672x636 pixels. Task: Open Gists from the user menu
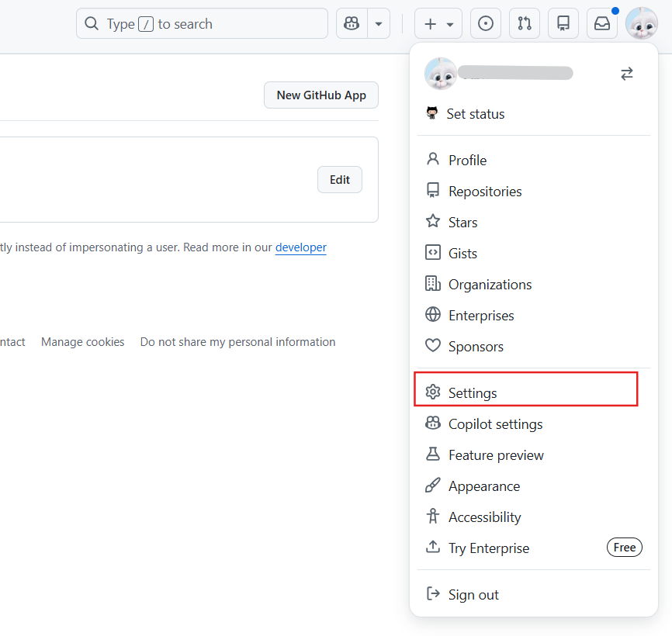pos(534,254)
